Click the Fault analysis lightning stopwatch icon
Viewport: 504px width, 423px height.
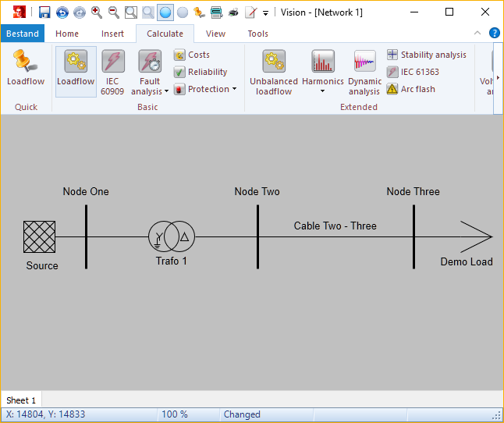point(150,61)
